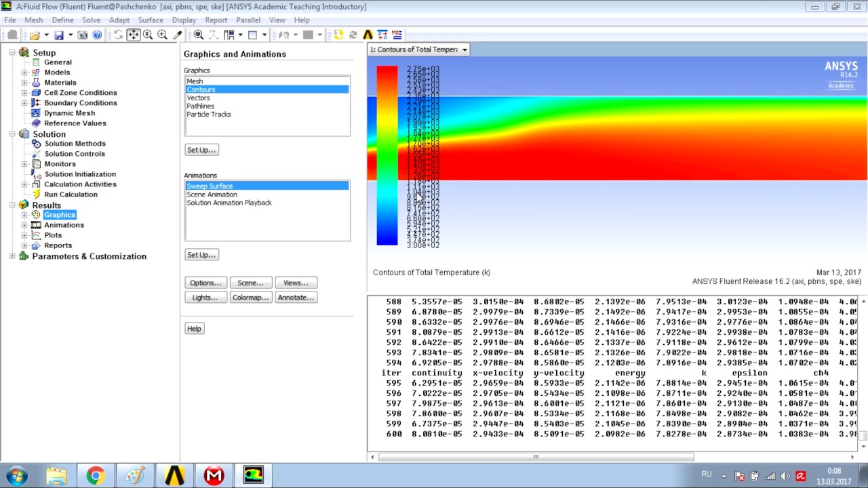This screenshot has width=868, height=488.
Task: Click the Views... button
Action: [296, 283]
